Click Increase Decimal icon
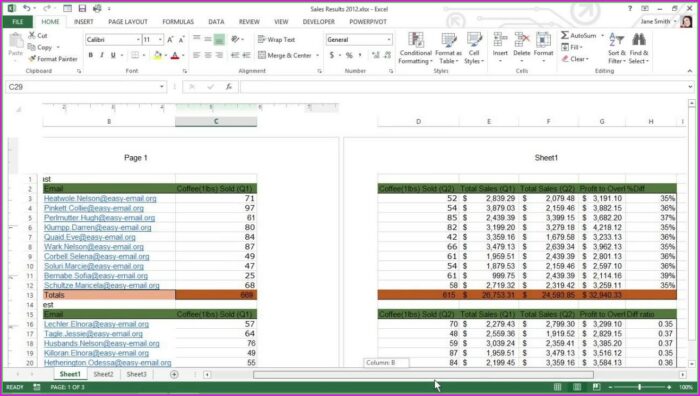The height and width of the screenshot is (396, 700). (x=375, y=55)
